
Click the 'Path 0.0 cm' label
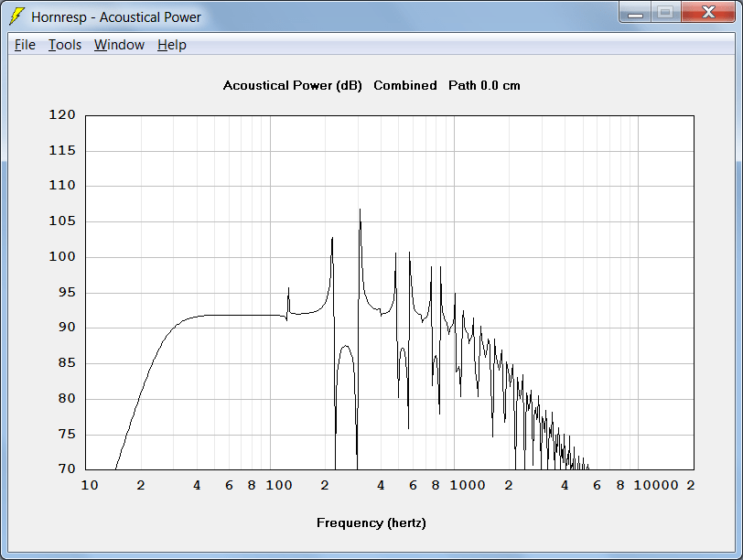tap(484, 85)
